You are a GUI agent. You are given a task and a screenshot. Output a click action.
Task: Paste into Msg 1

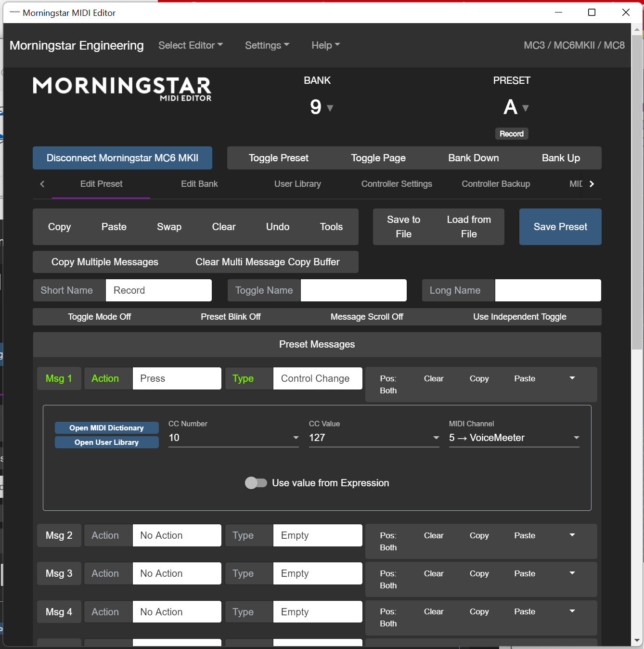[525, 378]
